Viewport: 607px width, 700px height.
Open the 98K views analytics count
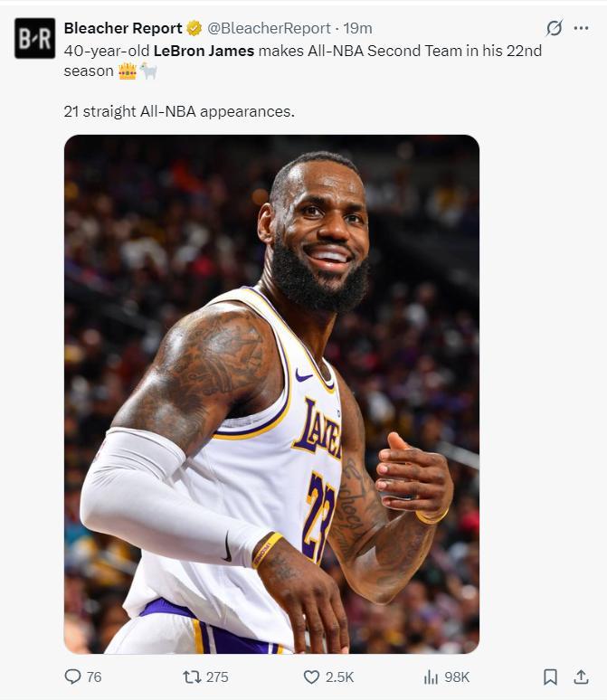click(457, 676)
